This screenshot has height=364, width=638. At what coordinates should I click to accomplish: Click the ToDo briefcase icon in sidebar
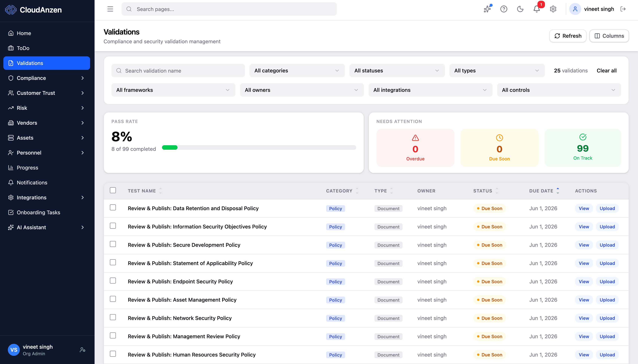coord(11,48)
